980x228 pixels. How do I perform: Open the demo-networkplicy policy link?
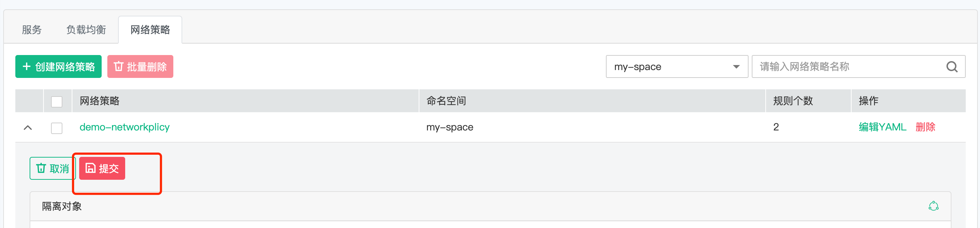tap(124, 127)
